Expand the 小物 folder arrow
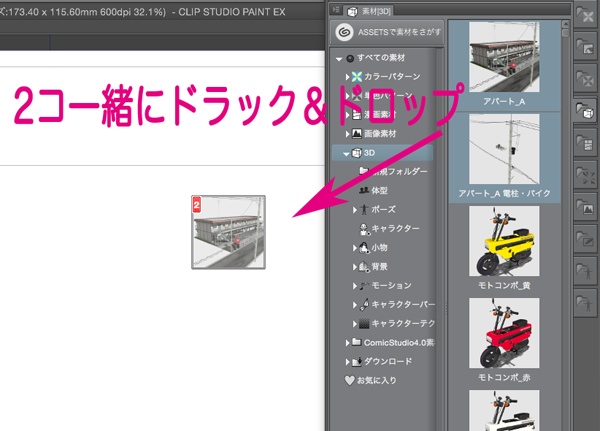The image size is (600, 431). [355, 248]
